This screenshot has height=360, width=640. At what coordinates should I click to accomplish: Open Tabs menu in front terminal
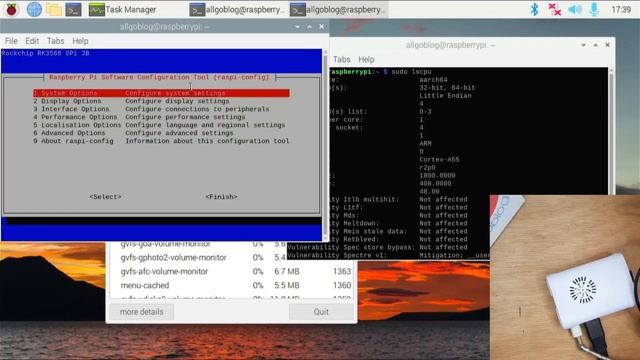[55, 41]
